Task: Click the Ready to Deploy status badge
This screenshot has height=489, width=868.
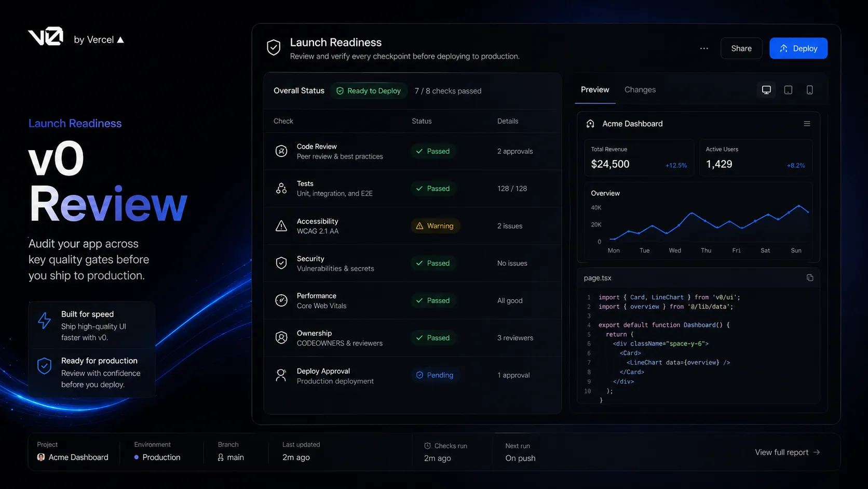Action: coord(369,91)
